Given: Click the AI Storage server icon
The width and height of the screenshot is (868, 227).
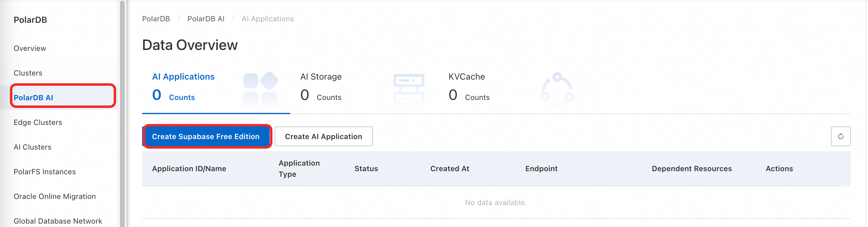Looking at the screenshot, I should tap(408, 89).
